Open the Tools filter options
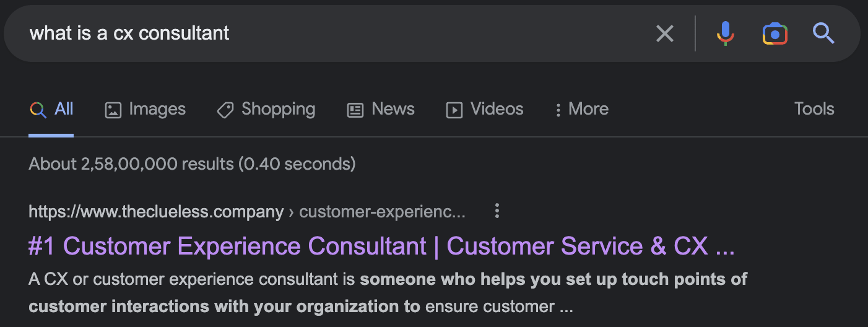 [x=814, y=110]
